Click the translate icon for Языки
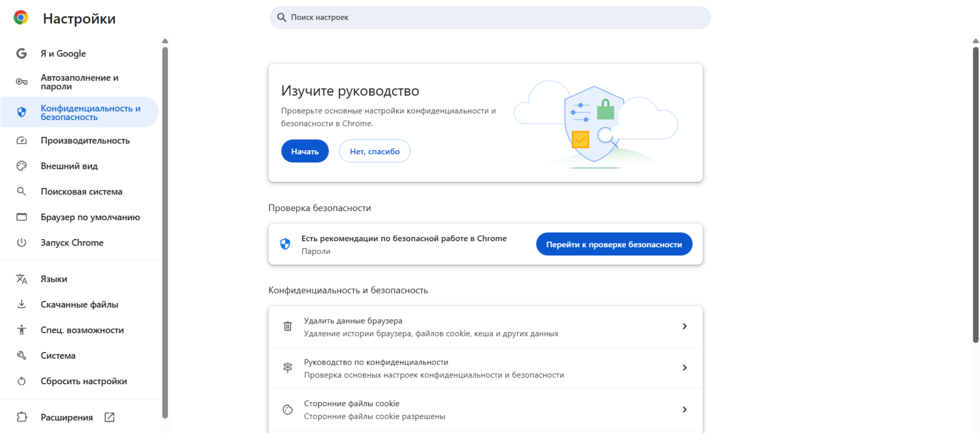The height and width of the screenshot is (433, 980). click(22, 279)
